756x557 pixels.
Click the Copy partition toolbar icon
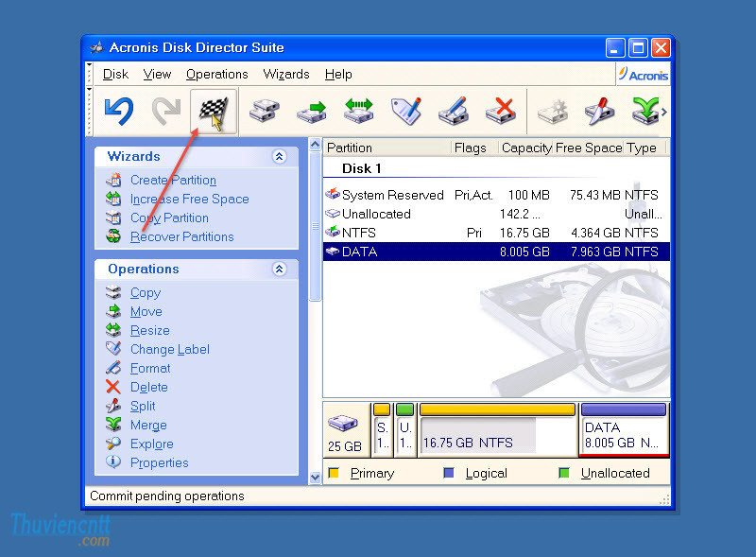pos(265,111)
